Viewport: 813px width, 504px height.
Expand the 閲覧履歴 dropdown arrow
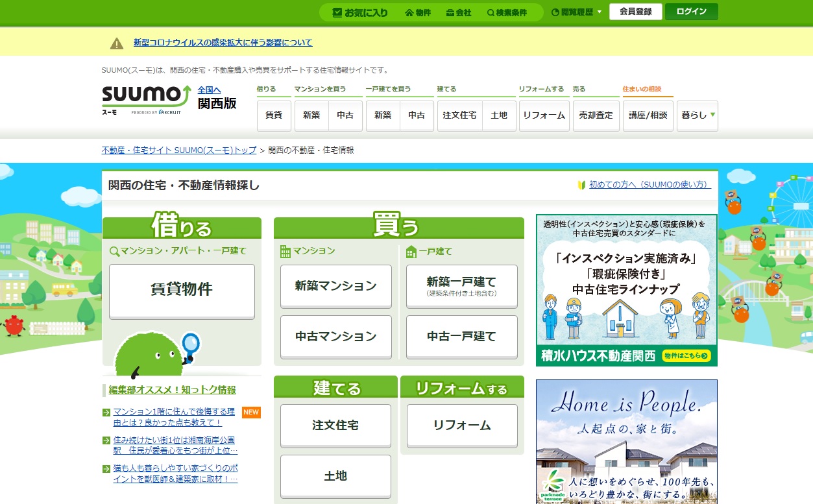coord(600,12)
